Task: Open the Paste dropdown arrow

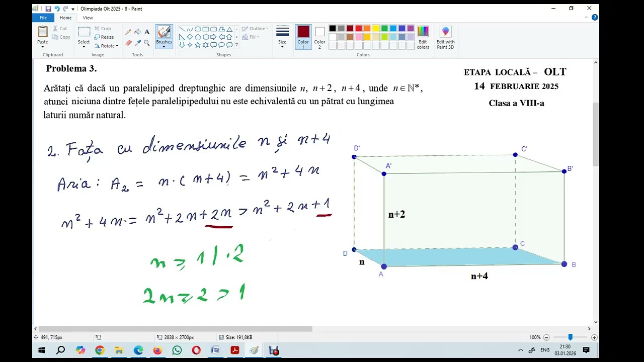Action: point(43,47)
